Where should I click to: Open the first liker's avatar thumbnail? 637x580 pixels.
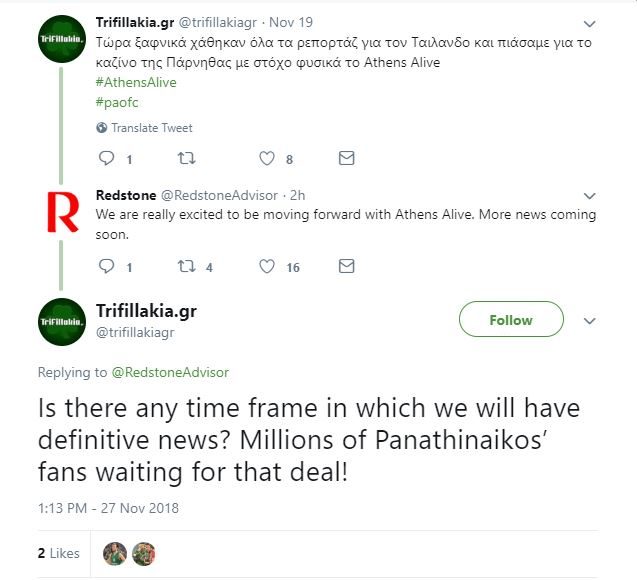[116, 553]
